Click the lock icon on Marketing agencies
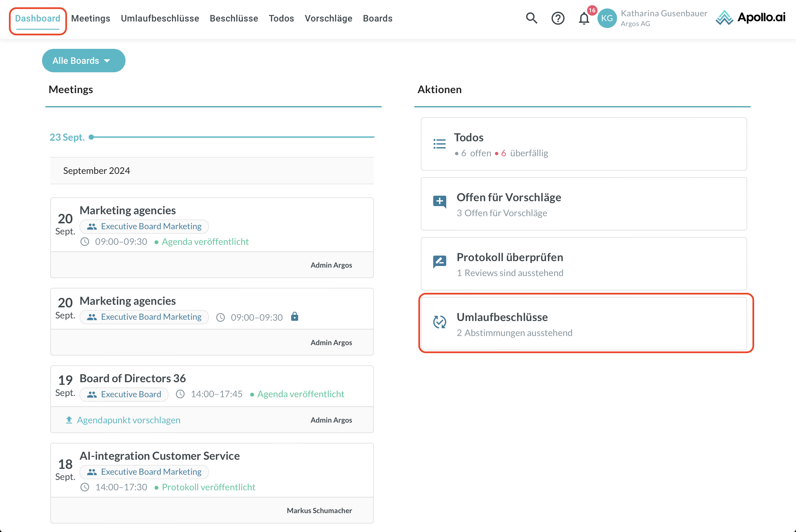 pyautogui.click(x=294, y=316)
